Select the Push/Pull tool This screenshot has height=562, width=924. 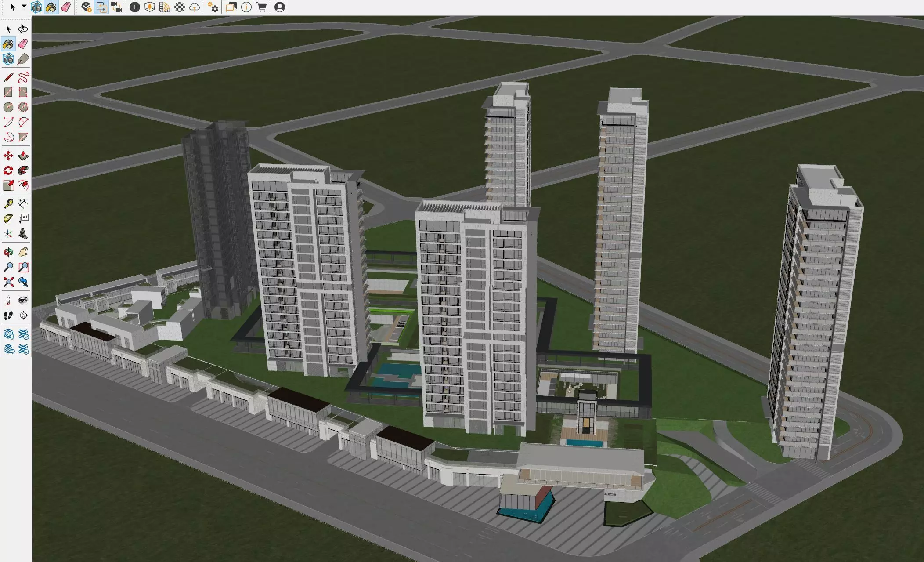(23, 156)
